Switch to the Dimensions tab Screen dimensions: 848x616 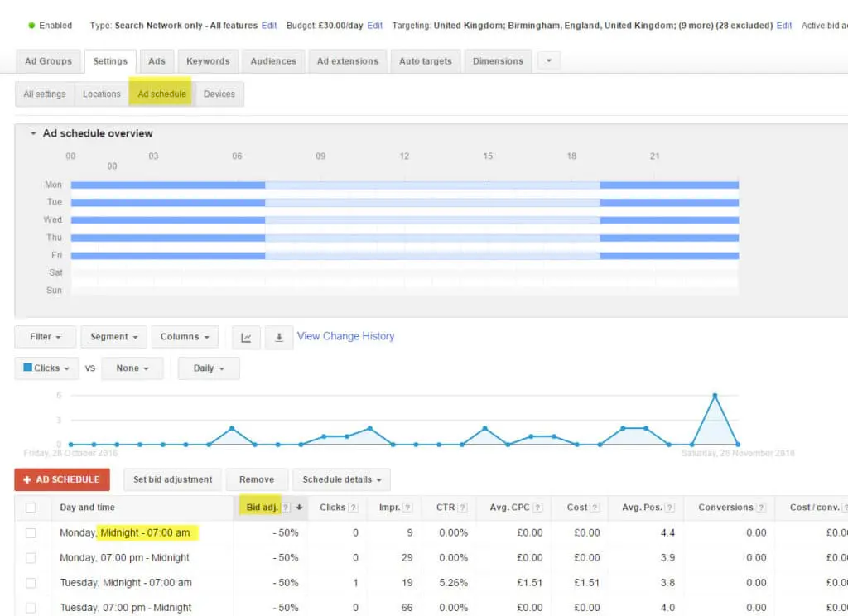(x=498, y=61)
